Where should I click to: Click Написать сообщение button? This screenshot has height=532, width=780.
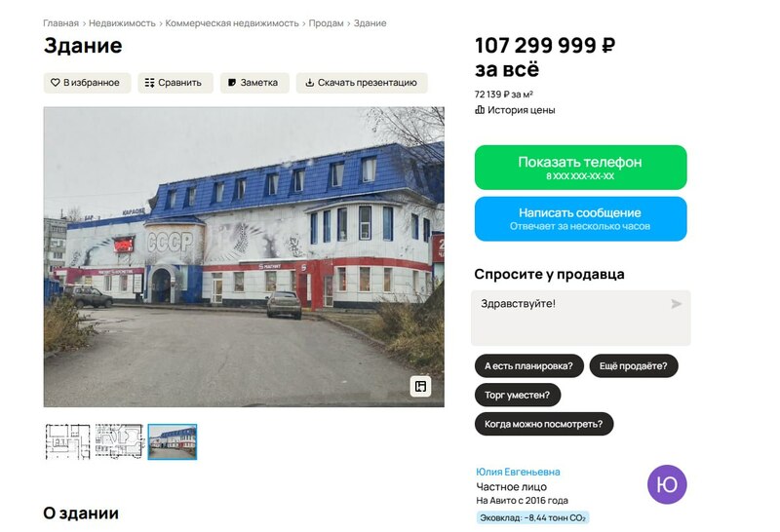click(x=580, y=219)
